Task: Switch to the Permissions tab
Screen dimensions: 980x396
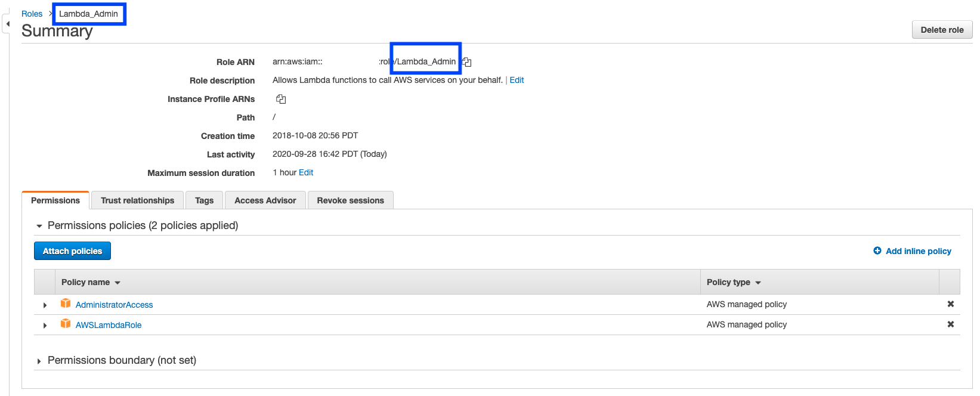Action: 55,200
